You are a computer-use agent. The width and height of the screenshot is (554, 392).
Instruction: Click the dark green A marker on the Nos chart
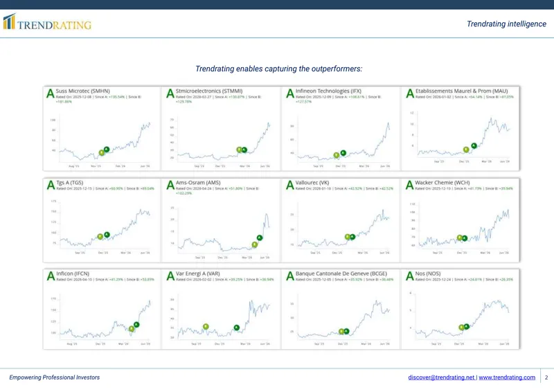(467, 326)
